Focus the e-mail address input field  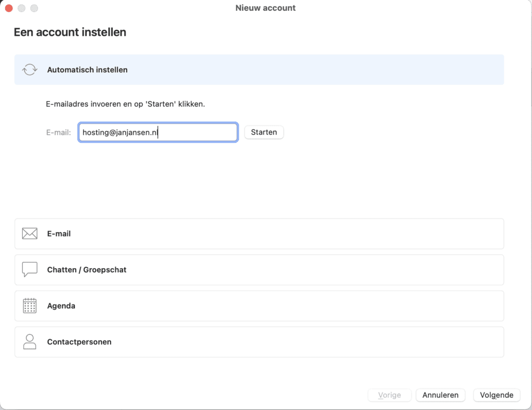157,132
